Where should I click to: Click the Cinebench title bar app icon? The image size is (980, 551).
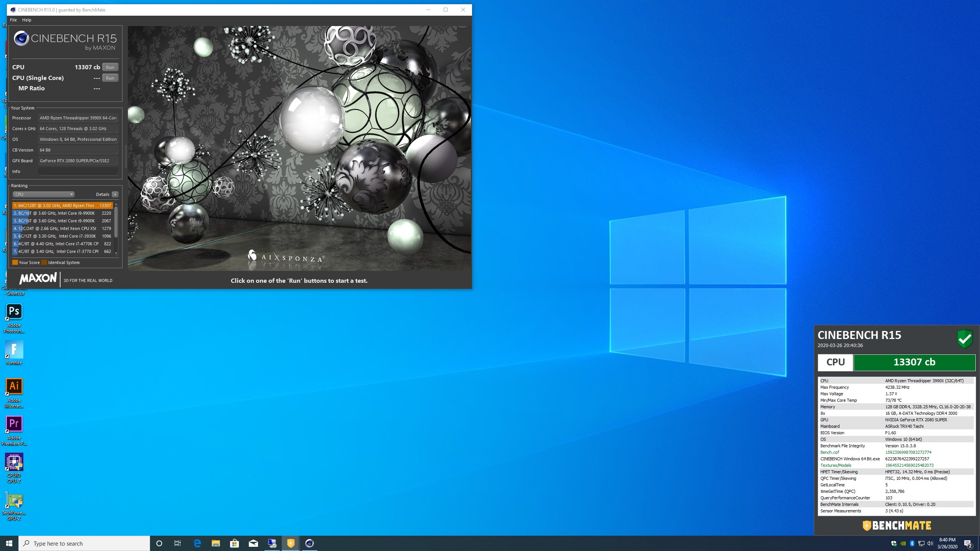13,10
